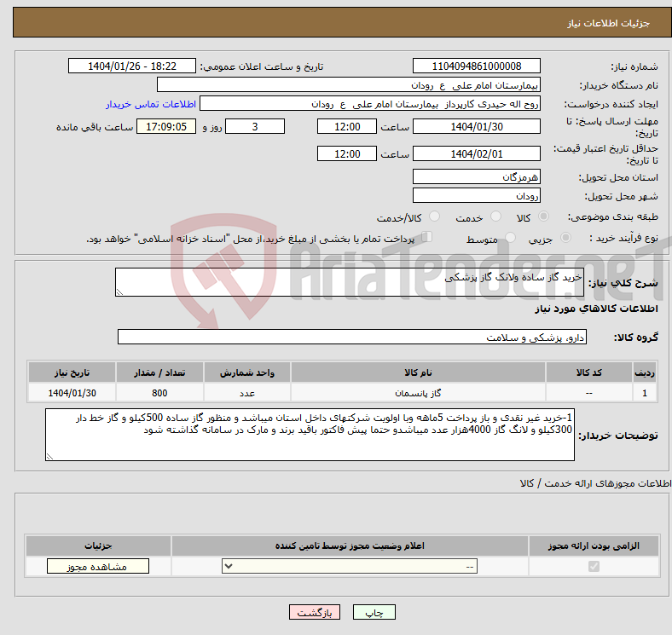Click the کد کالا column header
Viewport: 672px width, 635px height.
point(589,372)
